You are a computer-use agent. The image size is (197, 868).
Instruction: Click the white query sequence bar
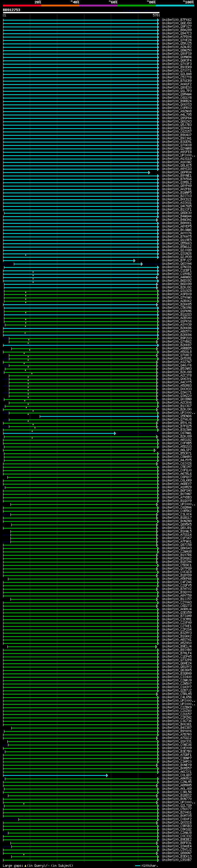tap(81, 12)
